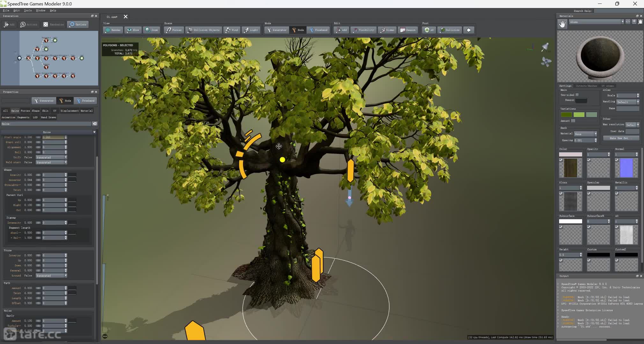Toggle the Two-sided checkbox
The height and width of the screenshot is (344, 644).
click(577, 95)
